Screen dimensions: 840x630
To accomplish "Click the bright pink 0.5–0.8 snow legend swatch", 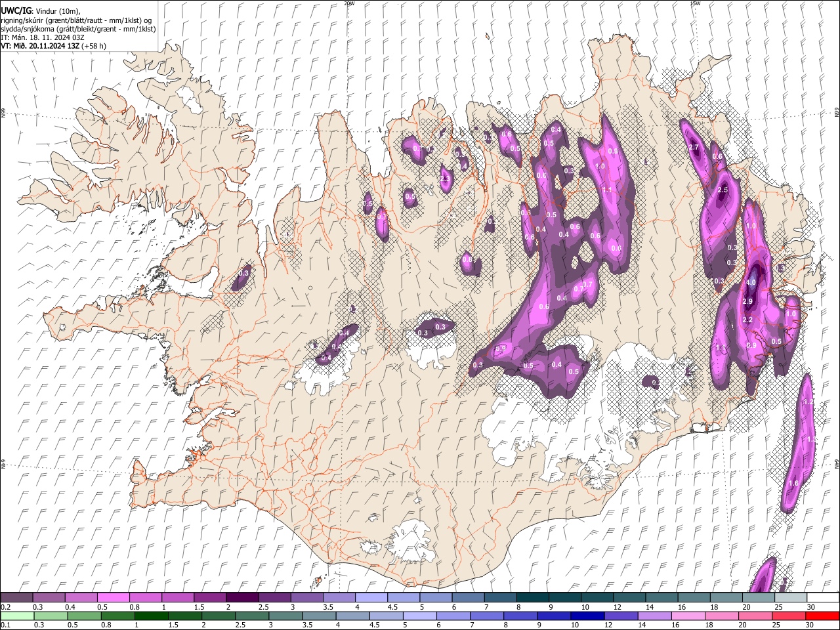I will pyautogui.click(x=113, y=598).
